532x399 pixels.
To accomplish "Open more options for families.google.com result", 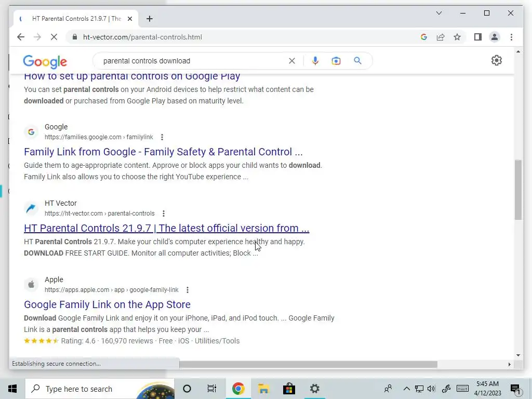I will 162,137.
